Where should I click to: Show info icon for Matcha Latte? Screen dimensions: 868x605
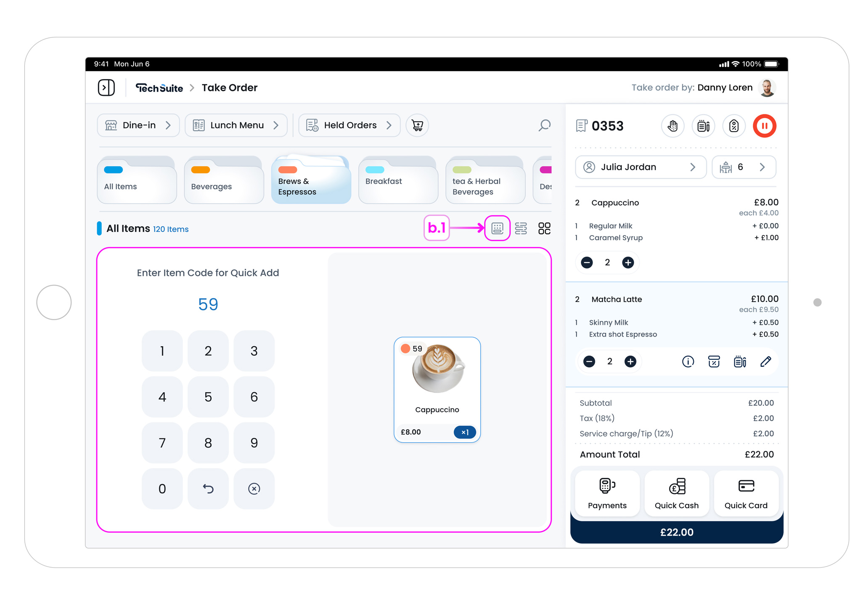688,361
